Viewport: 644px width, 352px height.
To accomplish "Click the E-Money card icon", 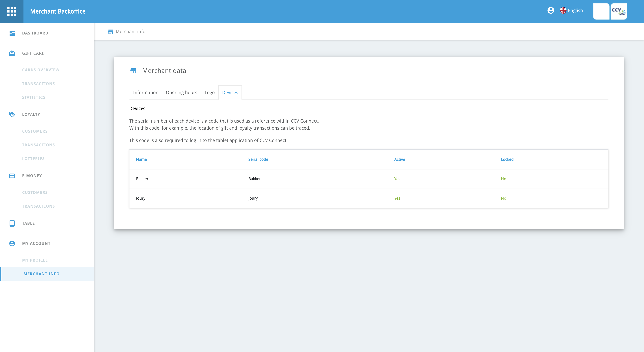I will pos(12,176).
